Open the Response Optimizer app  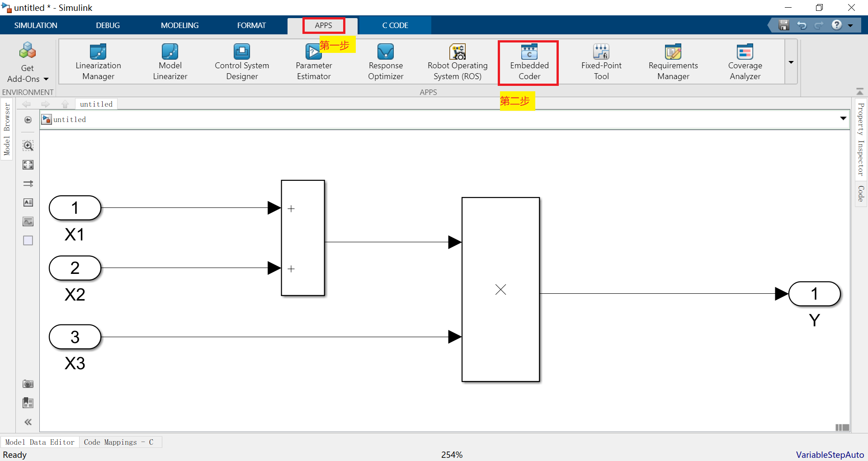coord(386,62)
